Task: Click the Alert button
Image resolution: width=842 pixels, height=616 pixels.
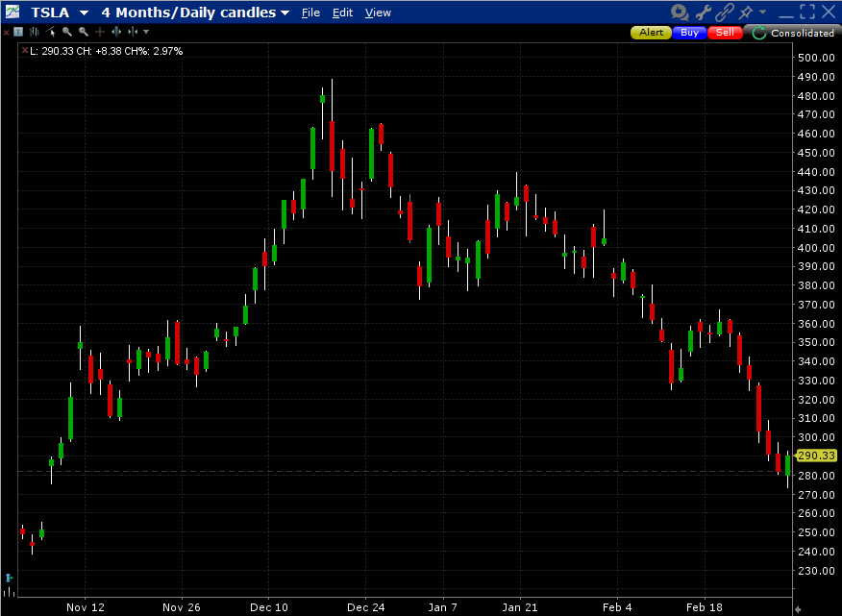Action: 651,33
